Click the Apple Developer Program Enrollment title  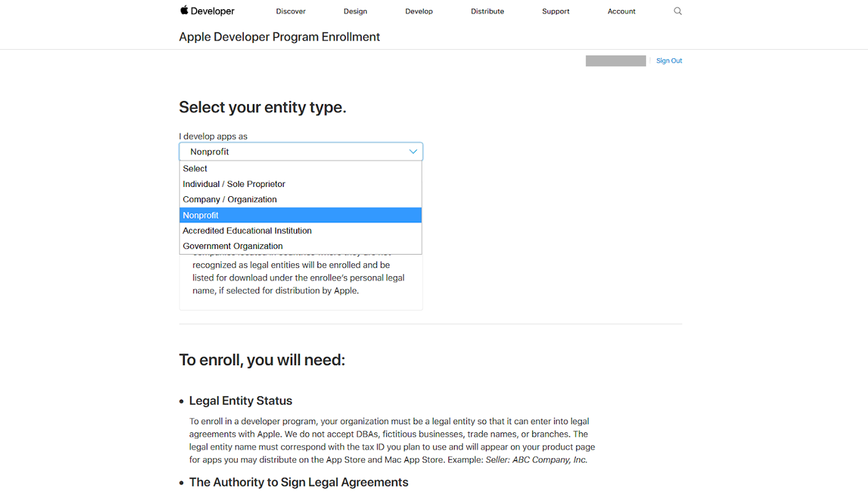279,37
